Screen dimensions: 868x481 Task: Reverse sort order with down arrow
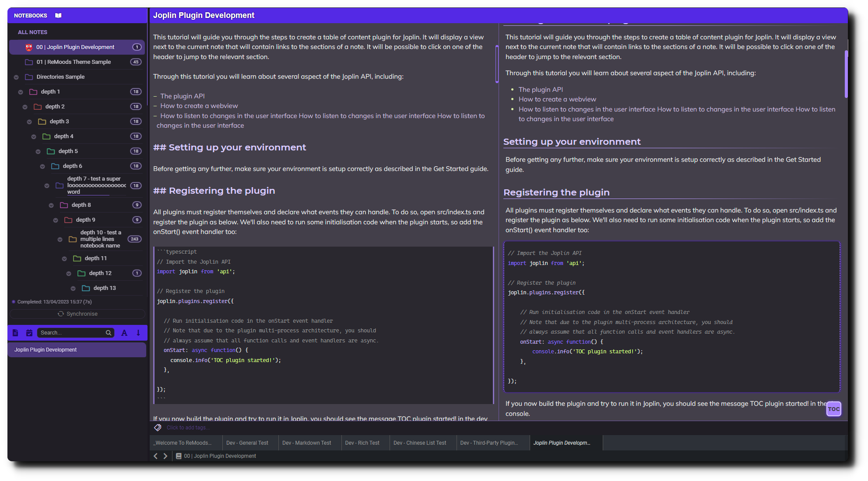(138, 333)
